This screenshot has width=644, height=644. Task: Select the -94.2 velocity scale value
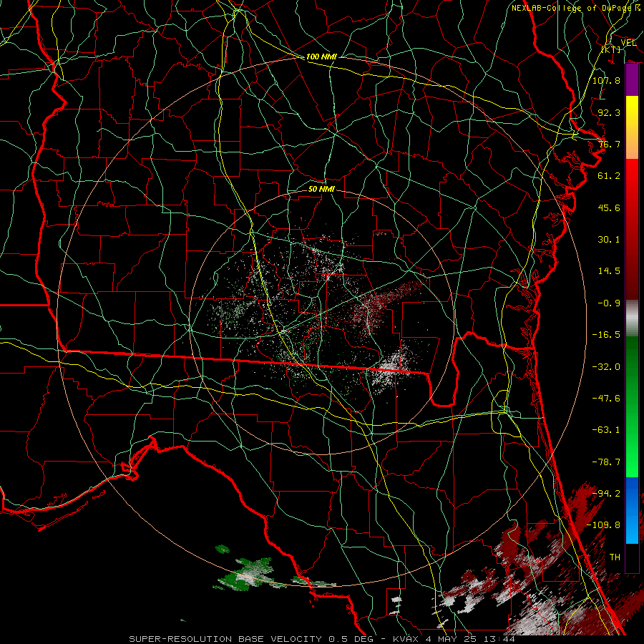point(606,494)
